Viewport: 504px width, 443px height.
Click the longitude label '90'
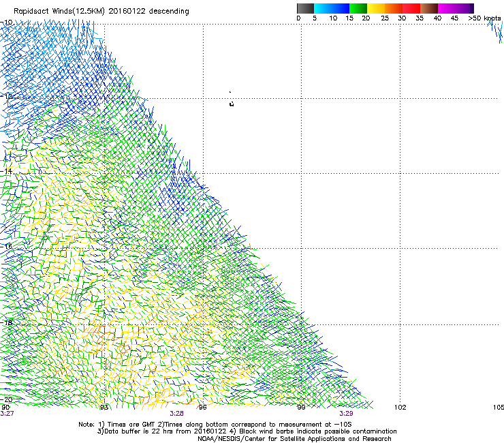(5, 407)
